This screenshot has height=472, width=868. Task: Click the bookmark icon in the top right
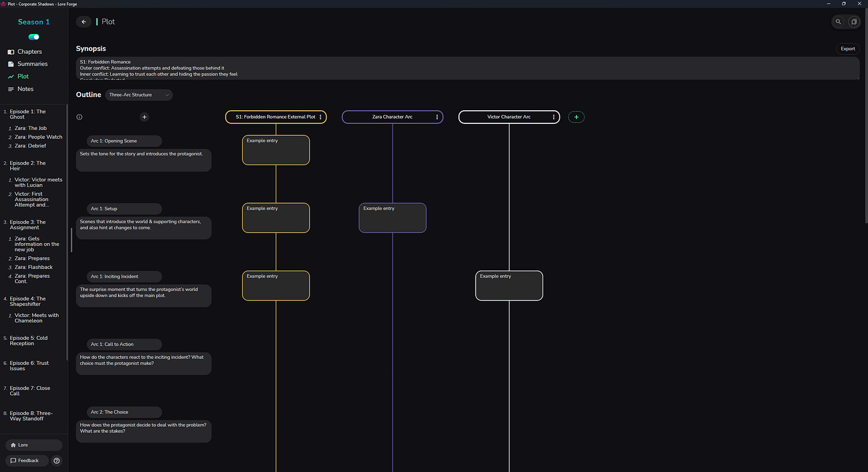854,21
